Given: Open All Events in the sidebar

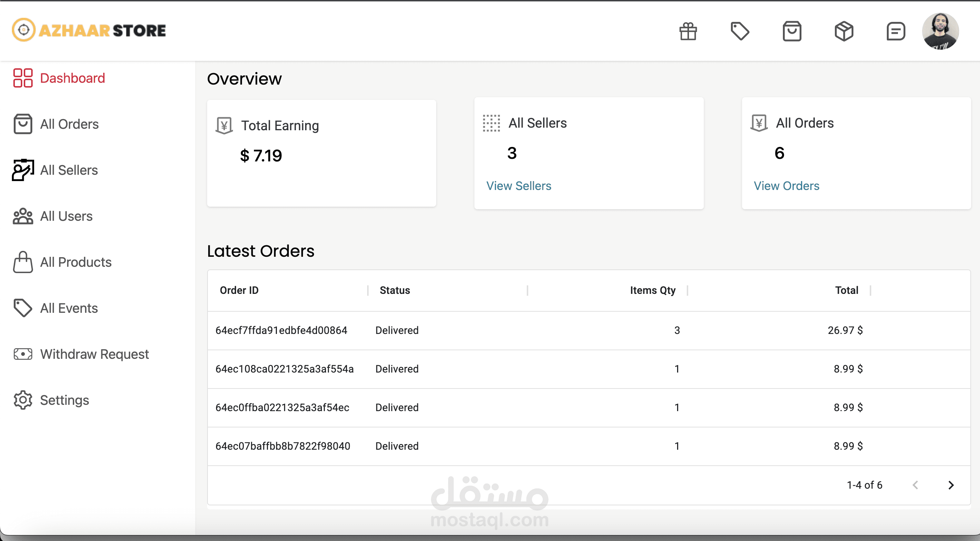Looking at the screenshot, I should 69,308.
